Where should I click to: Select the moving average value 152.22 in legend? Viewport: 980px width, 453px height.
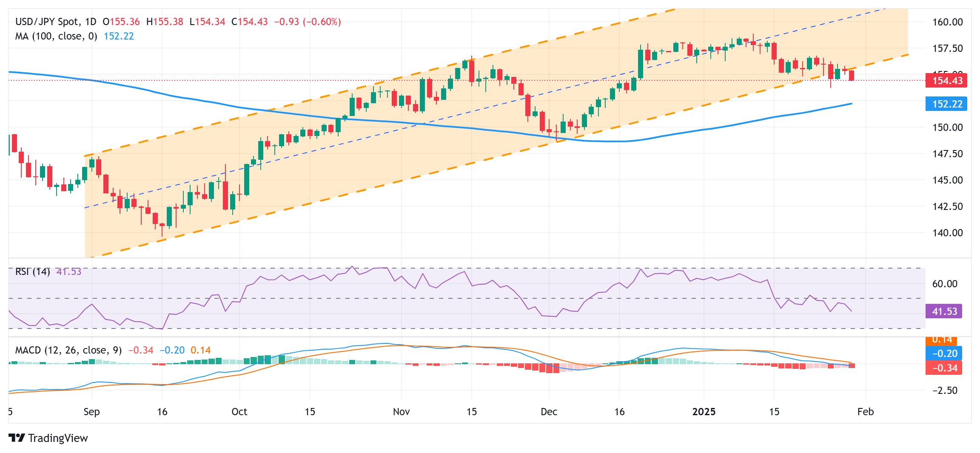point(119,36)
